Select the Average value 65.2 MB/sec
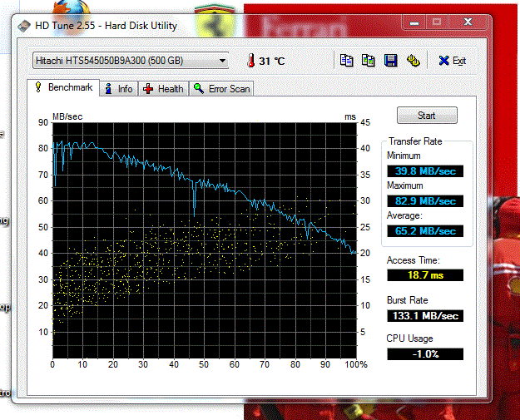The height and width of the screenshot is (420, 520). pos(425,230)
